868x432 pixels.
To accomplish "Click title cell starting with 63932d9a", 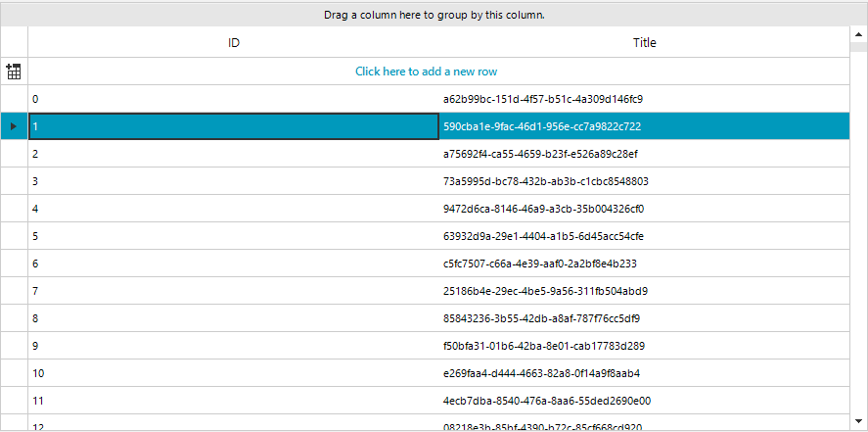I will point(543,236).
